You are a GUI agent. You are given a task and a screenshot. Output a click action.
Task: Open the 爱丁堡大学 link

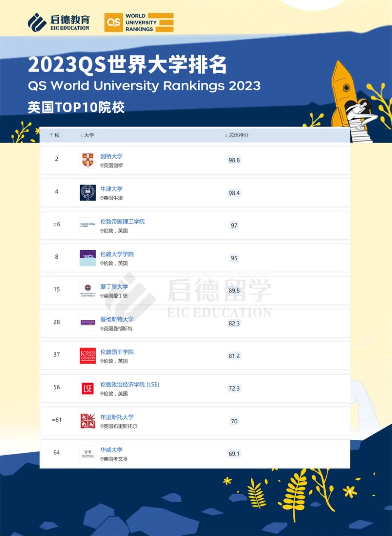114,287
